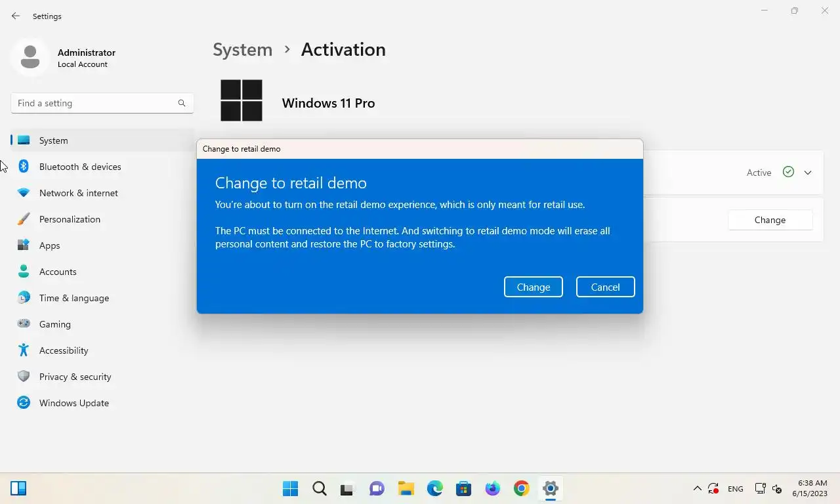Click the back arrow in Settings
Screen dimensions: 840x504
pos(16,16)
